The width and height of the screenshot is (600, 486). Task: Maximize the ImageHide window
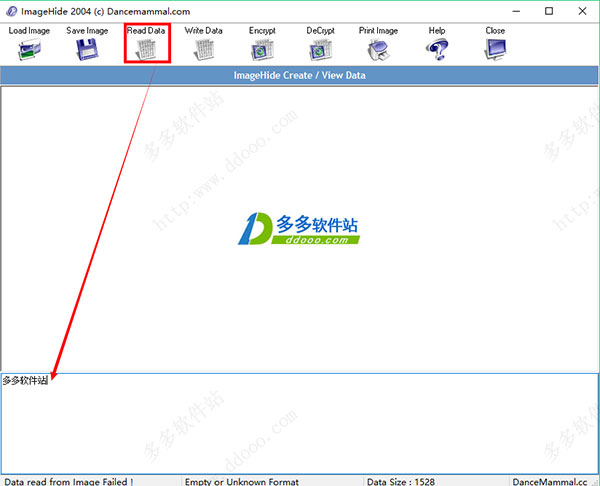pos(549,11)
